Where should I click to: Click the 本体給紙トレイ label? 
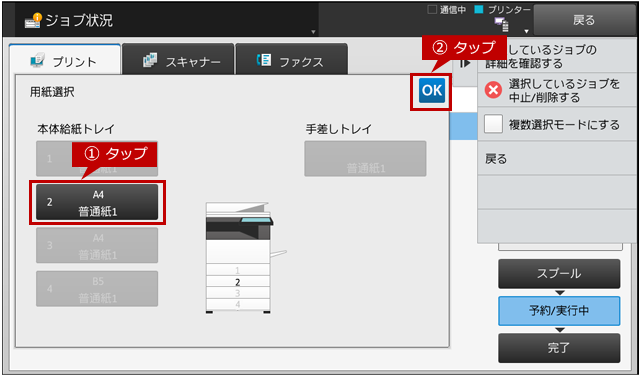[76, 129]
